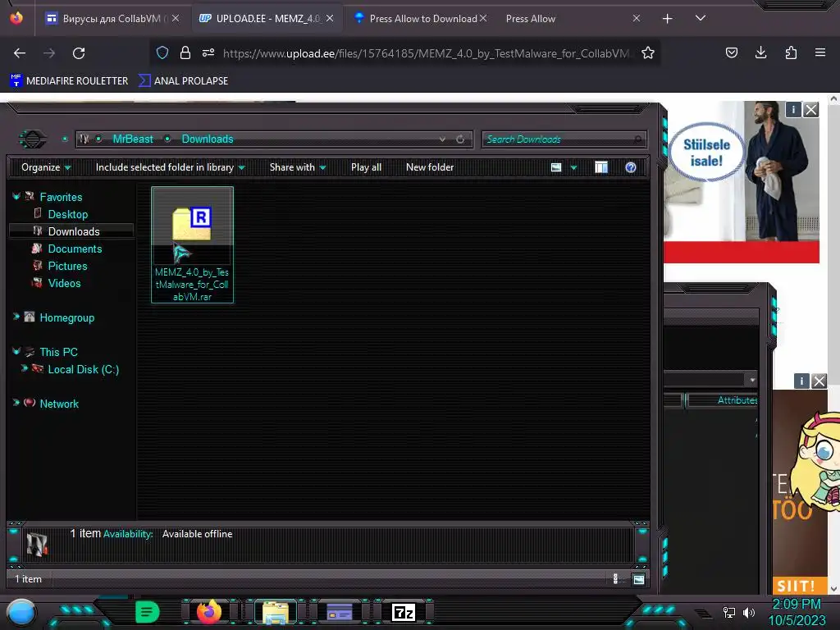Screen dimensions: 840x630
Task: Bookmark this page with the star
Action: pos(648,52)
